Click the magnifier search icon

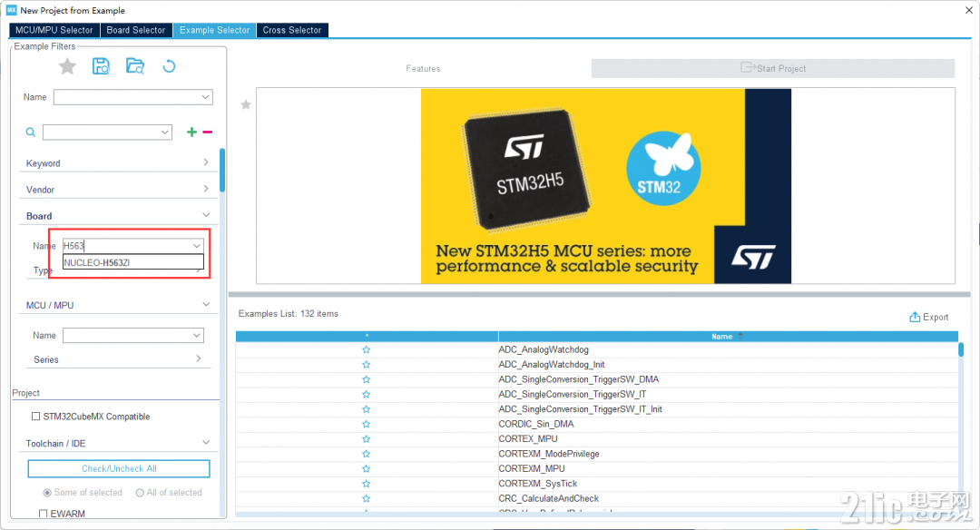coord(30,132)
